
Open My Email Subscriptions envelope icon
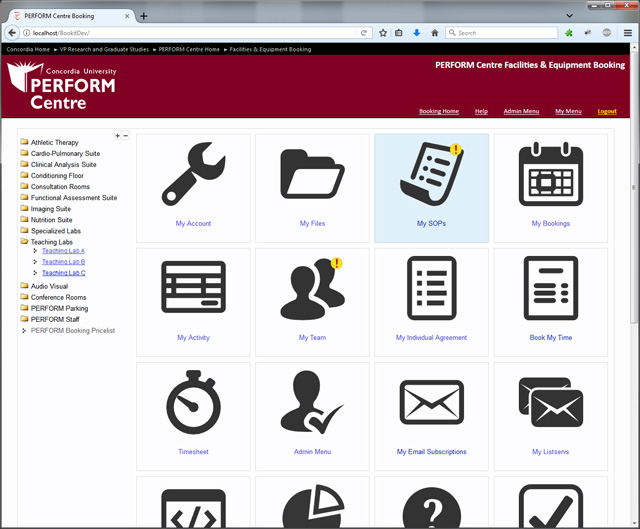(x=431, y=403)
